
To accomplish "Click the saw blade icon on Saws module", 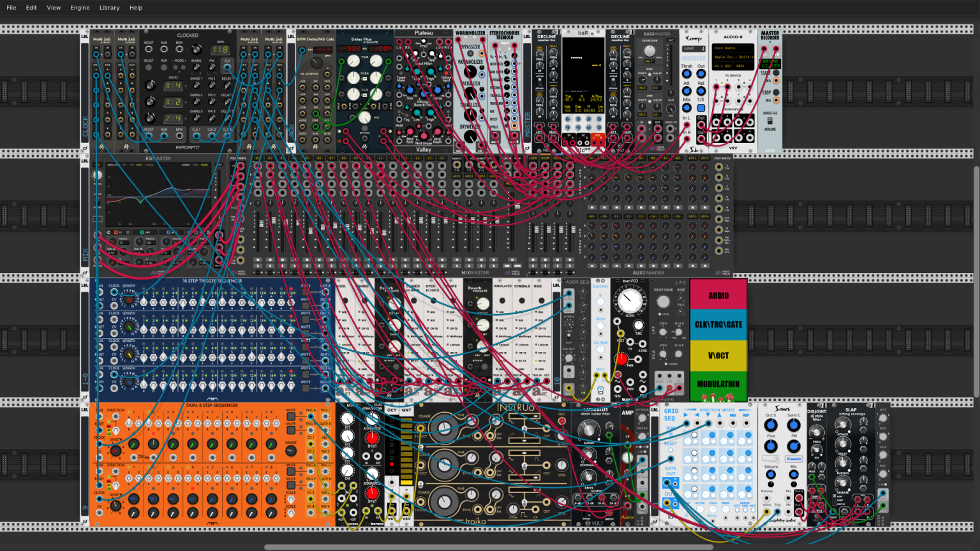I will pos(771,459).
